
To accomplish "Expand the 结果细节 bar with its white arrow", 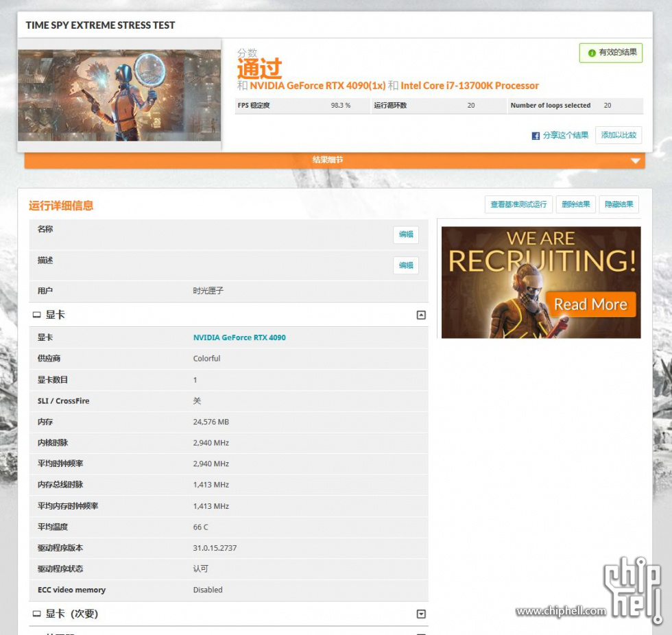I will [x=636, y=160].
